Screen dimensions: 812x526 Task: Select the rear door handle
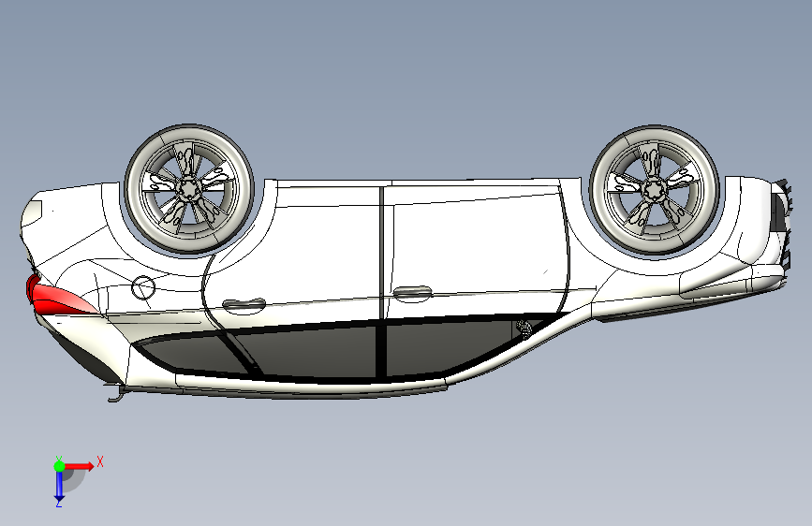click(244, 305)
